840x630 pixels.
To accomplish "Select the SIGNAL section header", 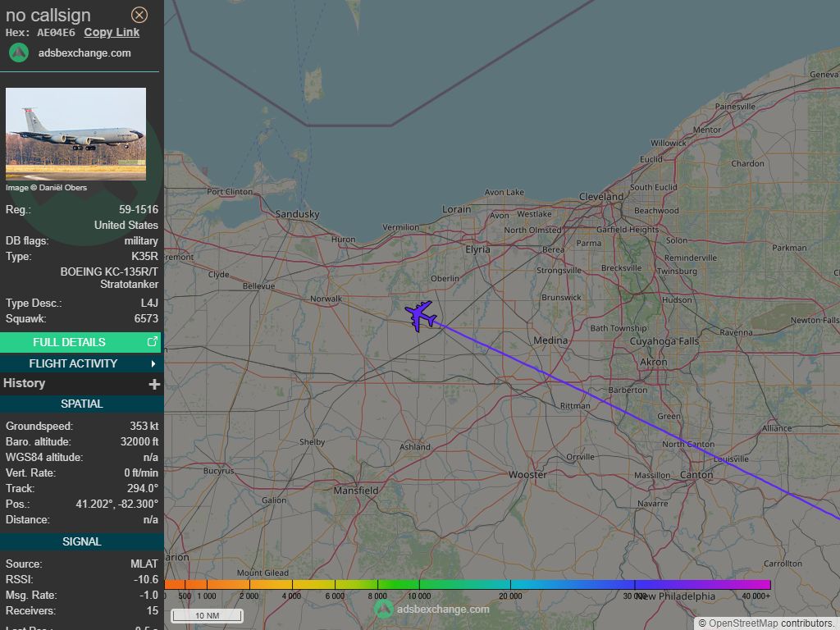I will (82, 541).
